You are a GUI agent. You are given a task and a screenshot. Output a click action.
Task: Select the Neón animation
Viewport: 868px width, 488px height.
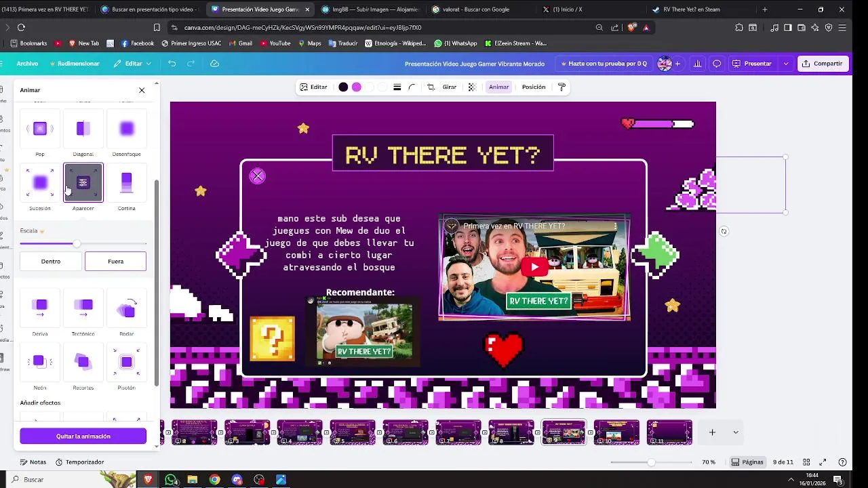coord(40,362)
